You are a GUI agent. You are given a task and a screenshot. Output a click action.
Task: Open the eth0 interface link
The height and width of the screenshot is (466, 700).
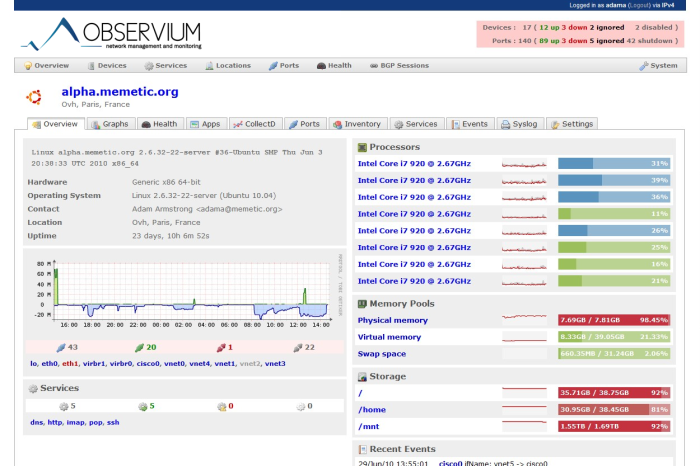49,364
